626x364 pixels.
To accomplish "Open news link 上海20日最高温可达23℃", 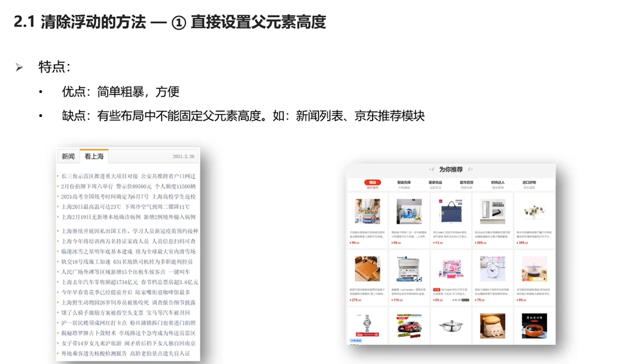I will pyautogui.click(x=91, y=207).
